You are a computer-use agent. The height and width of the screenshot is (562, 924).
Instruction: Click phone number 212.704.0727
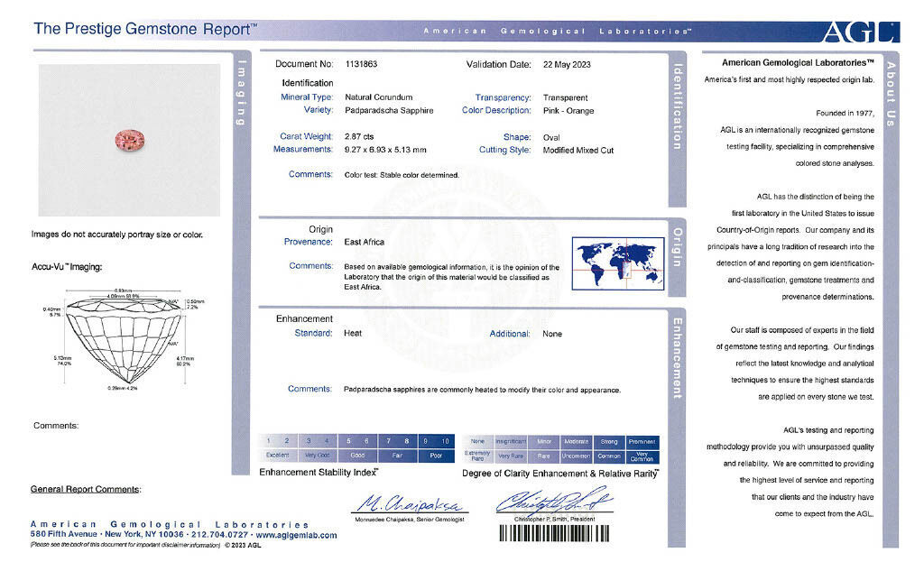coord(219,535)
